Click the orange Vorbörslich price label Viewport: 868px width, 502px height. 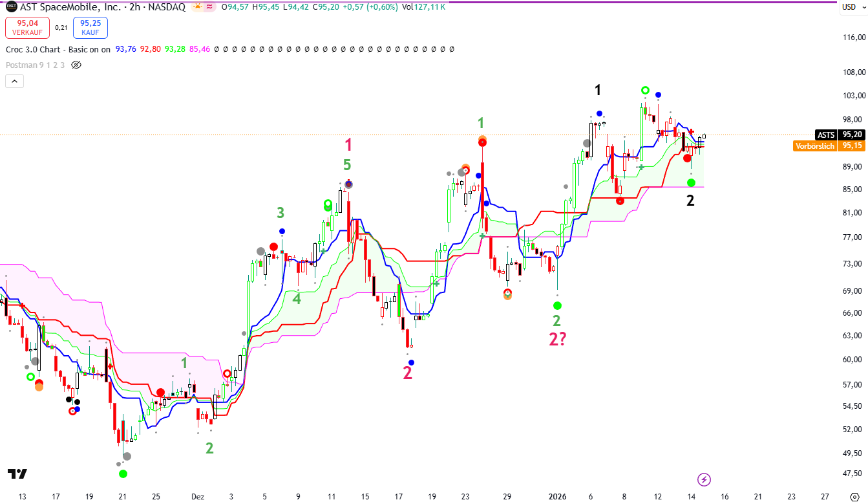(814, 146)
